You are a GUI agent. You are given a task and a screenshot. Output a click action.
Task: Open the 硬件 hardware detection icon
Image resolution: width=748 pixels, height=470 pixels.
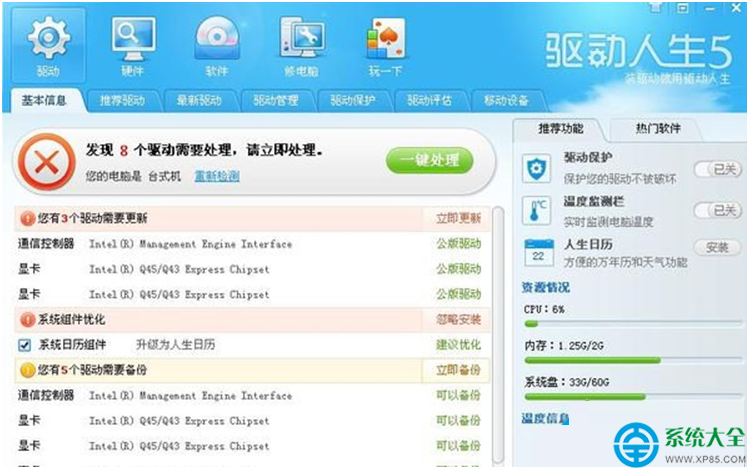[x=133, y=46]
